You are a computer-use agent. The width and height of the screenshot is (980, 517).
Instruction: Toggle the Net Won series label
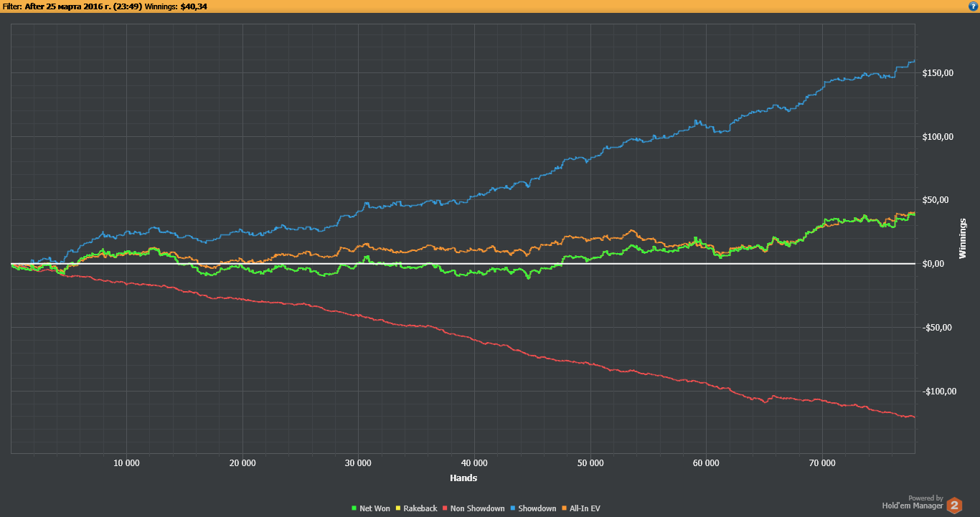pos(374,508)
